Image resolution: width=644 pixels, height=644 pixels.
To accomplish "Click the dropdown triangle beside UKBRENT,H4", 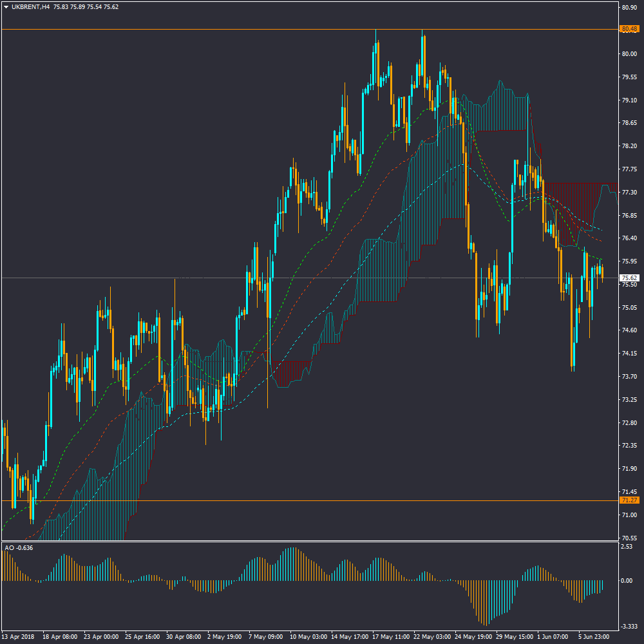I will click(6, 7).
